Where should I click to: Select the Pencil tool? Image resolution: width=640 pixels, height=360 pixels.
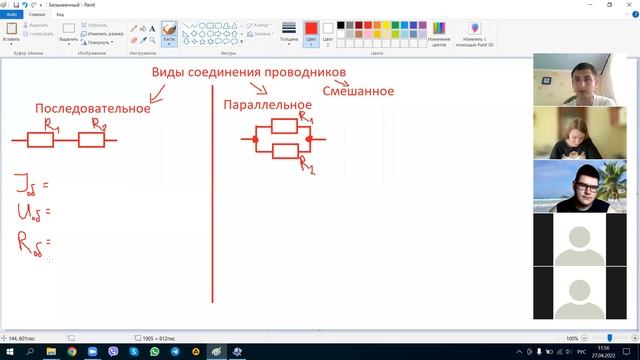[134, 29]
